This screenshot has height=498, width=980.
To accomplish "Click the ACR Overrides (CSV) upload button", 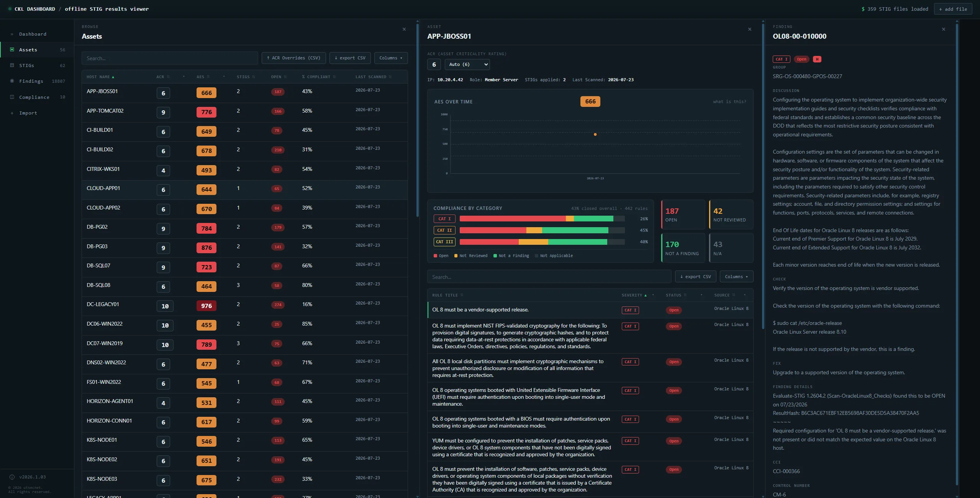I will tap(293, 58).
